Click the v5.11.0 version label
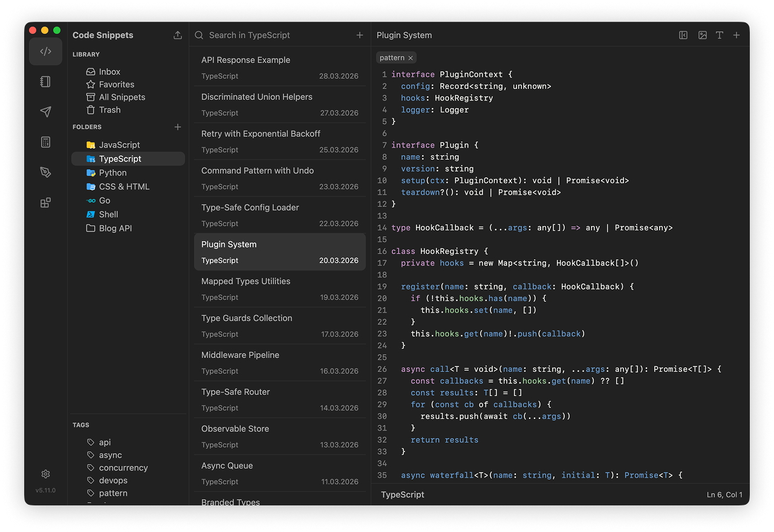 click(x=45, y=490)
